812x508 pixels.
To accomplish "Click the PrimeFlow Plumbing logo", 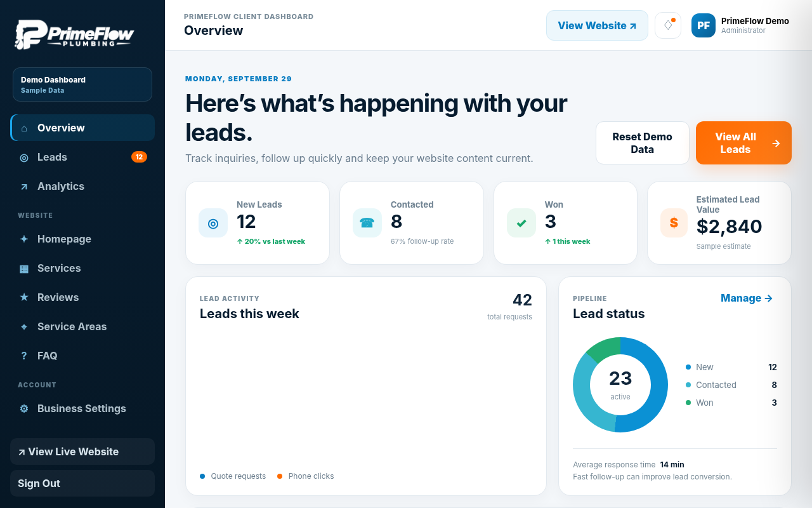I will (74, 34).
